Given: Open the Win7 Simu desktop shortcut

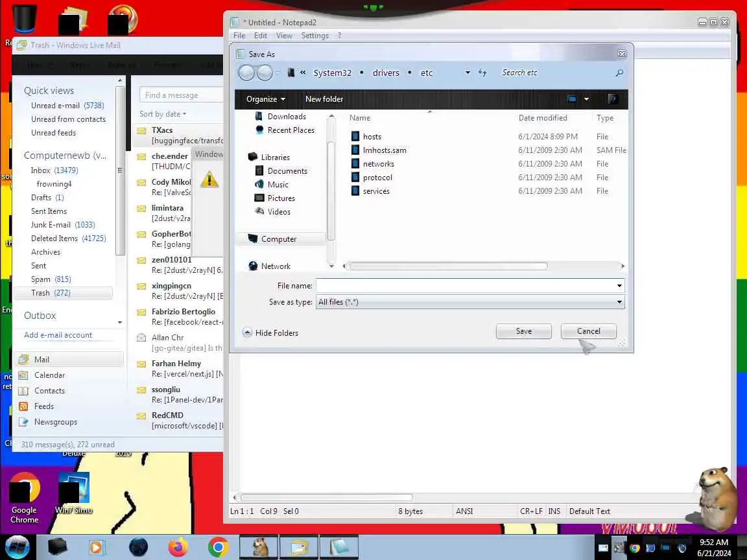Looking at the screenshot, I should pos(74,493).
